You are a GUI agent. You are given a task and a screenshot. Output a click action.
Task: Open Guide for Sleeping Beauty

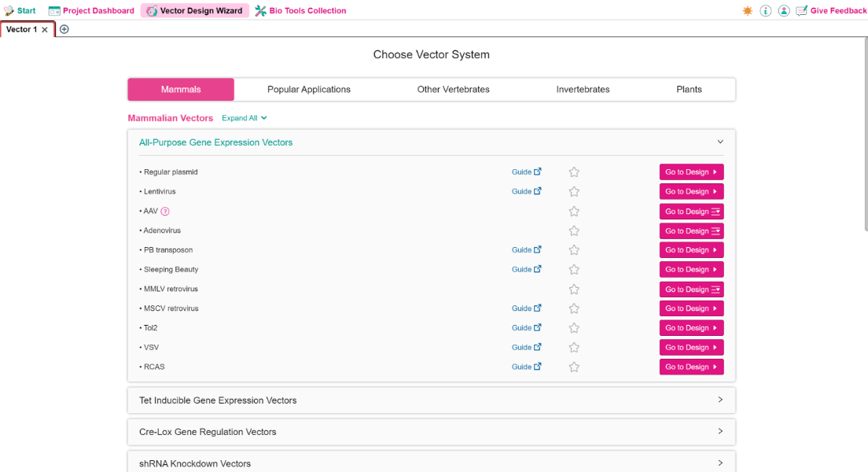tap(527, 269)
